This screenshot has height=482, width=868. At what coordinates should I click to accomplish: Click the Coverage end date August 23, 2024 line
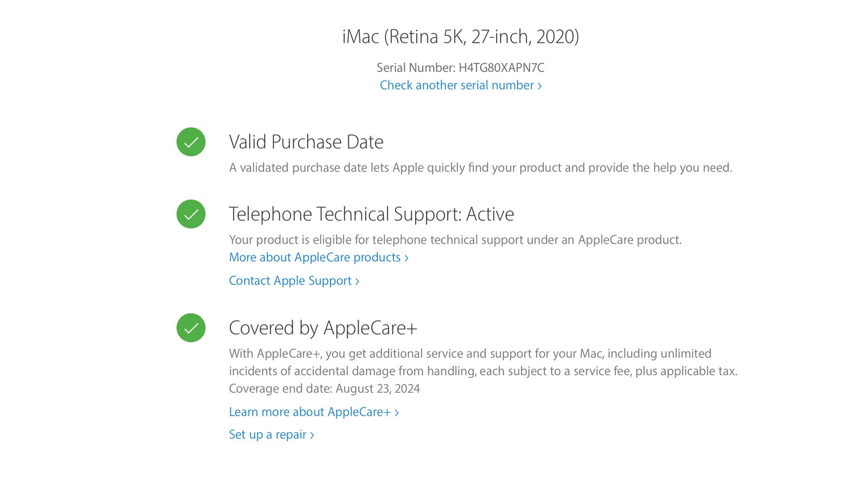tap(324, 388)
